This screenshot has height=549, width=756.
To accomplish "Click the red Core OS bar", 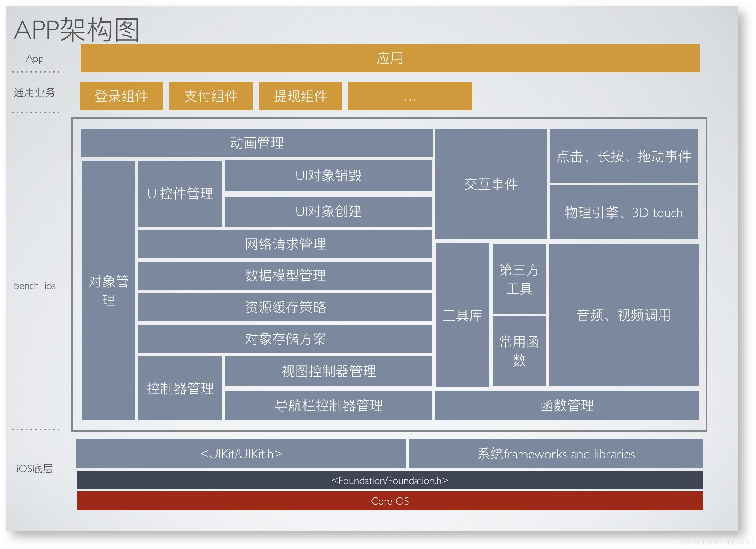I will tap(390, 501).
